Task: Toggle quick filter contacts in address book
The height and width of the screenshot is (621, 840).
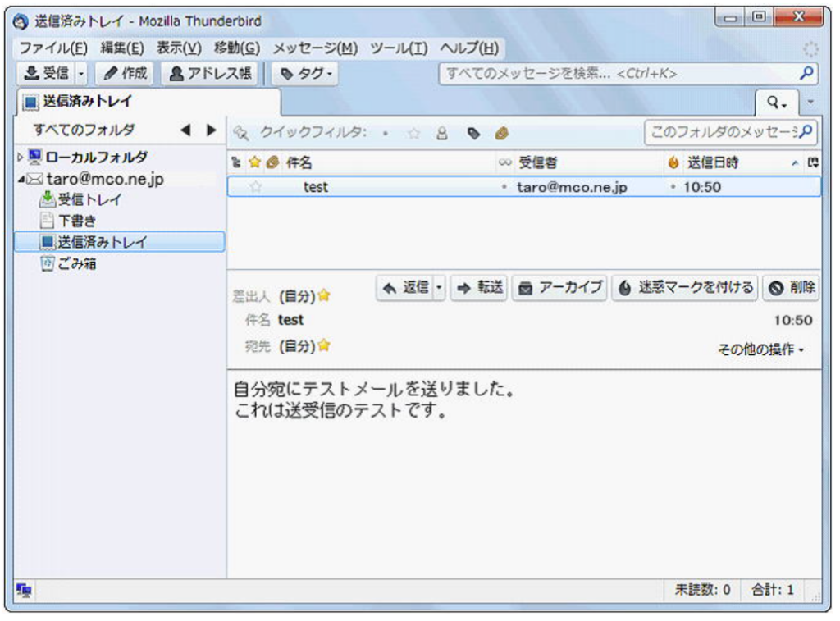Action: [442, 134]
